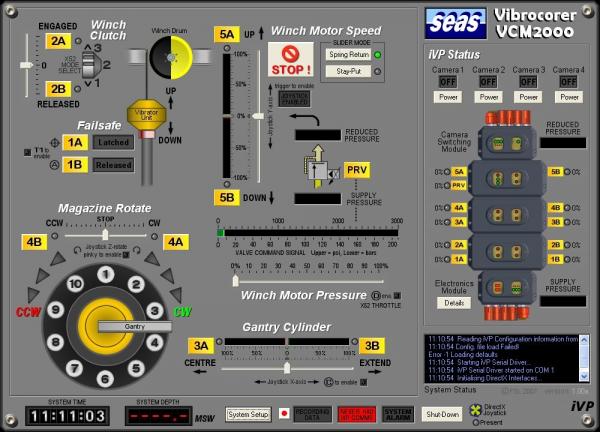
Task: Click the iVP status 3B valve label
Action: (556, 222)
